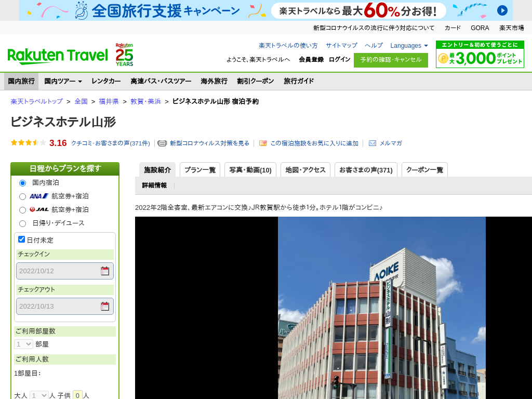Click the 3,000 points present banner

point(480,54)
